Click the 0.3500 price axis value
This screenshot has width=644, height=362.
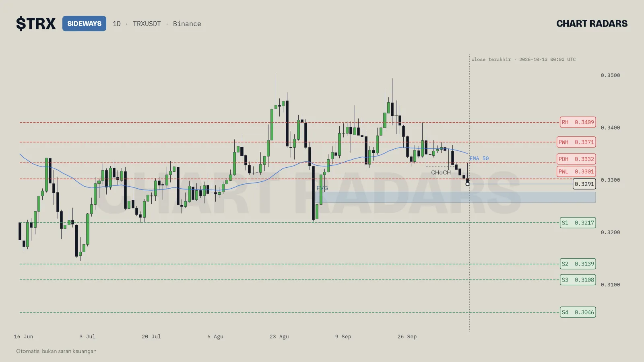pos(610,75)
